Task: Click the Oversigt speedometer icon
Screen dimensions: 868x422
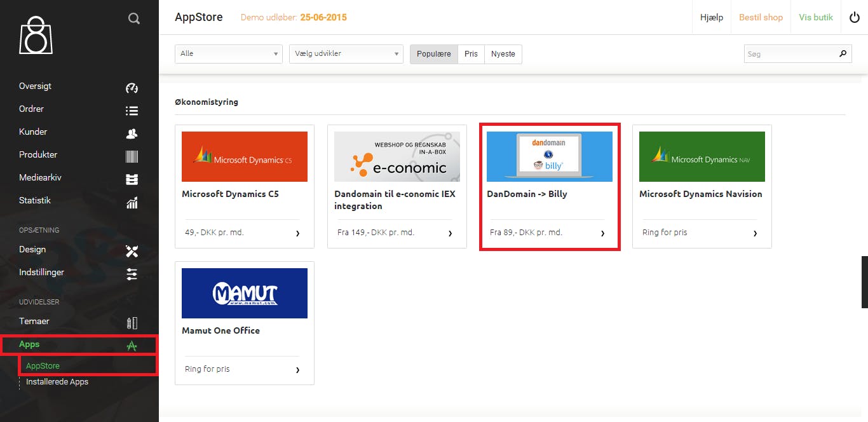Action: point(132,88)
